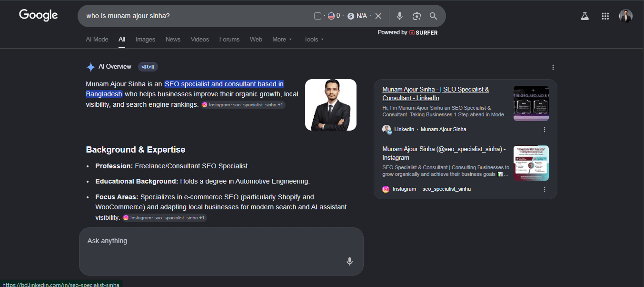644x287 pixels.
Task: Click the US flag volume indicator
Action: pos(334,16)
